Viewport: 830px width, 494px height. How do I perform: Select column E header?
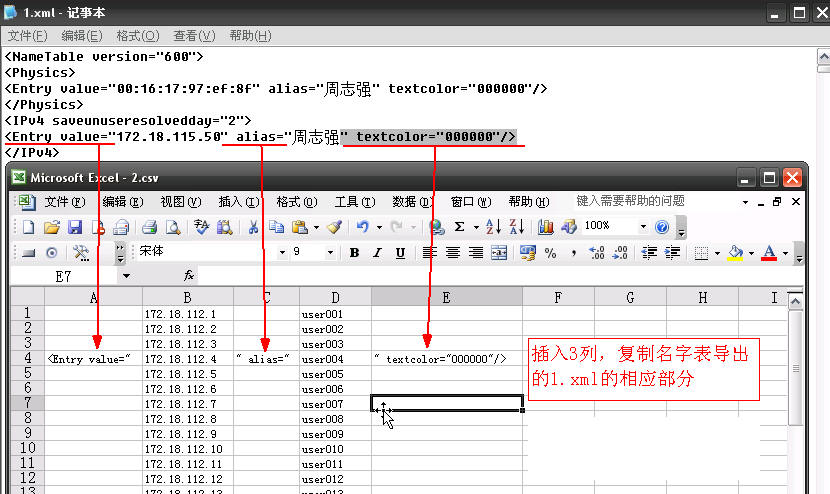pyautogui.click(x=447, y=298)
